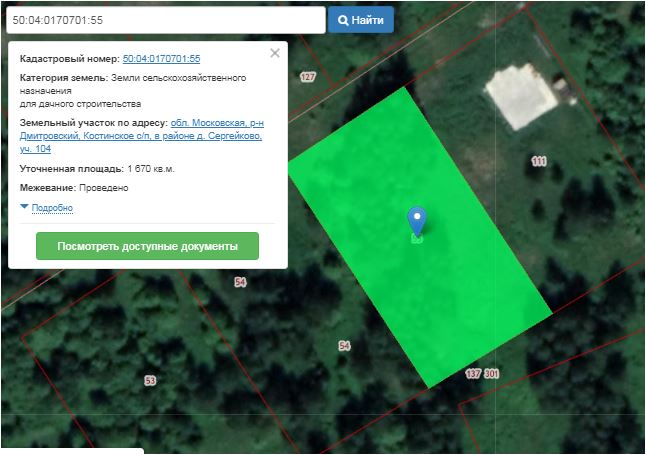Click parcel label 137 on the map
646x455 pixels.
pos(473,374)
